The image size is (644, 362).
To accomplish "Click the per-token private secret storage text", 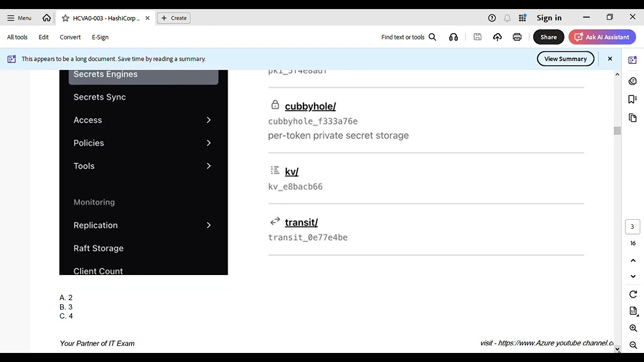I will click(339, 135).
